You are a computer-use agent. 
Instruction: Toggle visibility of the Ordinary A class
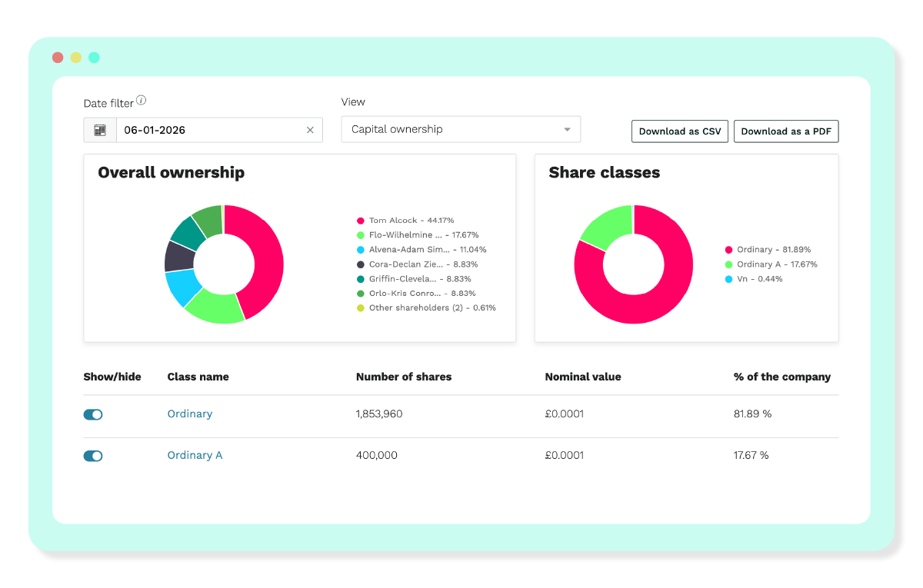coord(93,456)
